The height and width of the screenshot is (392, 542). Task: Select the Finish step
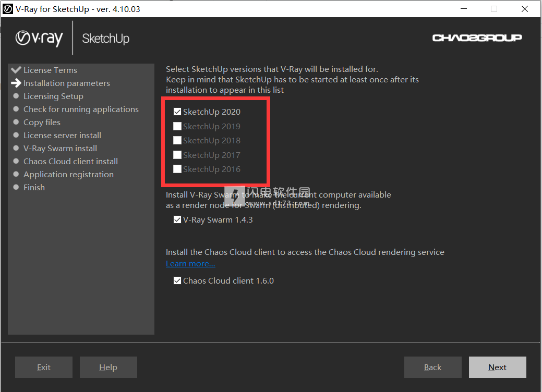34,188
